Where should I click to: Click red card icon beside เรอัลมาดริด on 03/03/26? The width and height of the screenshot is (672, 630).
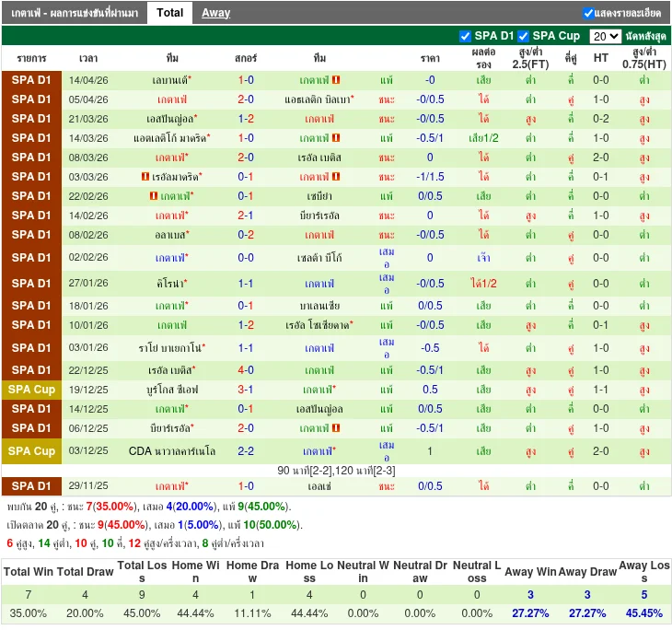tap(145, 177)
